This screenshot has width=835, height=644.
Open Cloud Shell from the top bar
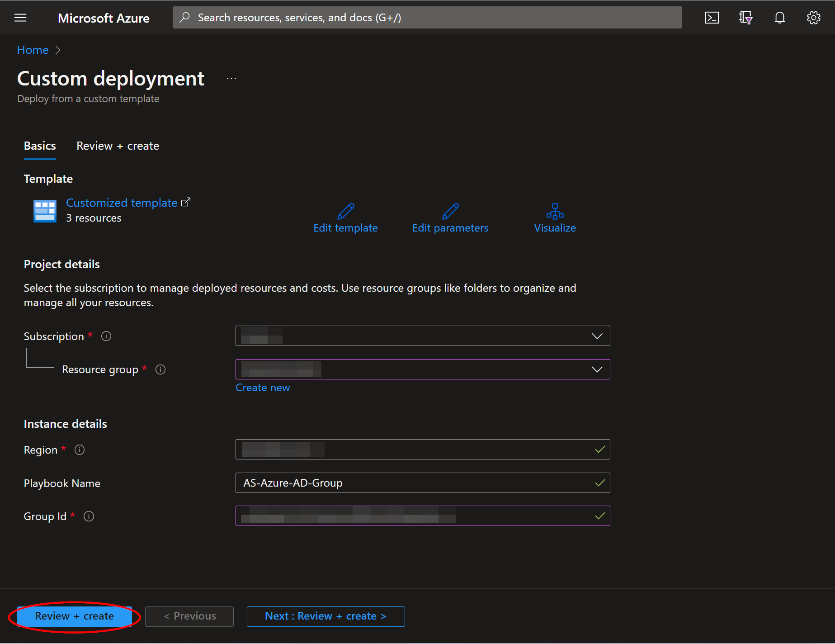pos(712,18)
